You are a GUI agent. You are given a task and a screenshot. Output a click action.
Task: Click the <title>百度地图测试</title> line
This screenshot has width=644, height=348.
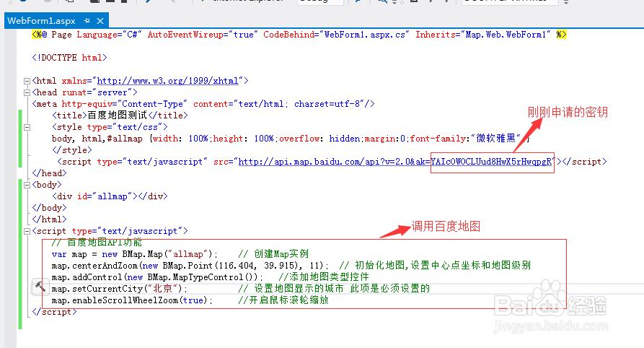(120, 116)
